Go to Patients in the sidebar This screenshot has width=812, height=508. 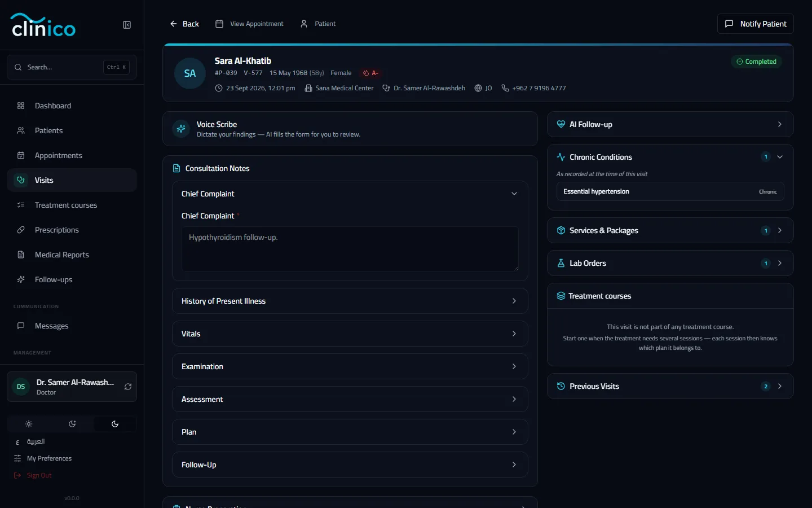coord(72,130)
